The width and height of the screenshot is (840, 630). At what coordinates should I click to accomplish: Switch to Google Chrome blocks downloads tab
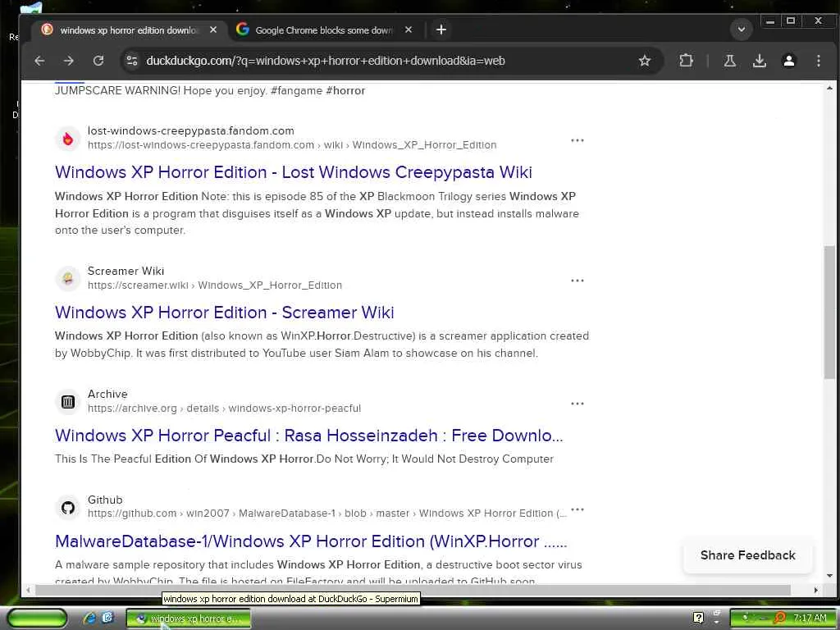(x=323, y=30)
